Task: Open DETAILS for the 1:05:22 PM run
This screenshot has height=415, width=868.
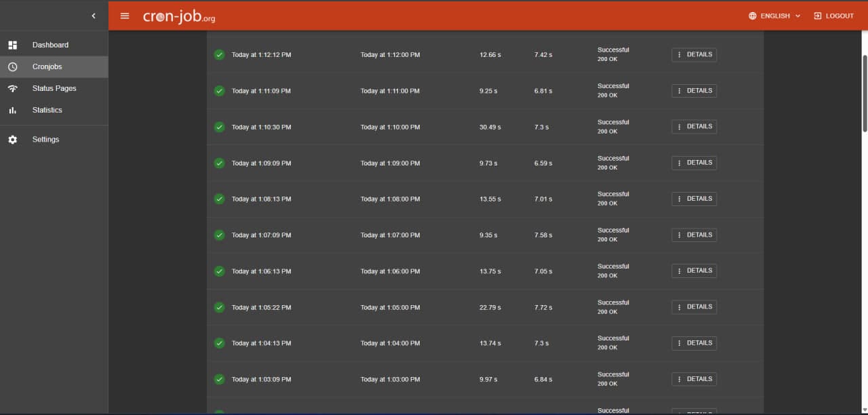Action: click(x=694, y=307)
